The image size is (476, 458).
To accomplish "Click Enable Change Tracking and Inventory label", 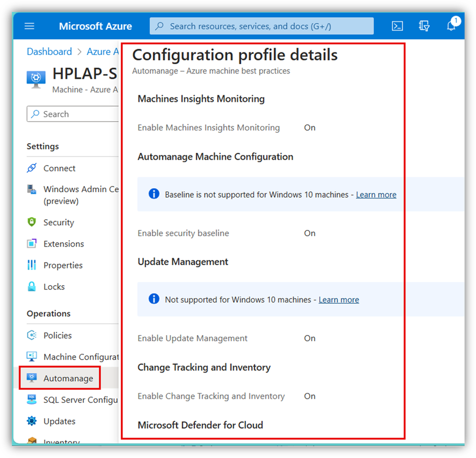I will pyautogui.click(x=211, y=396).
